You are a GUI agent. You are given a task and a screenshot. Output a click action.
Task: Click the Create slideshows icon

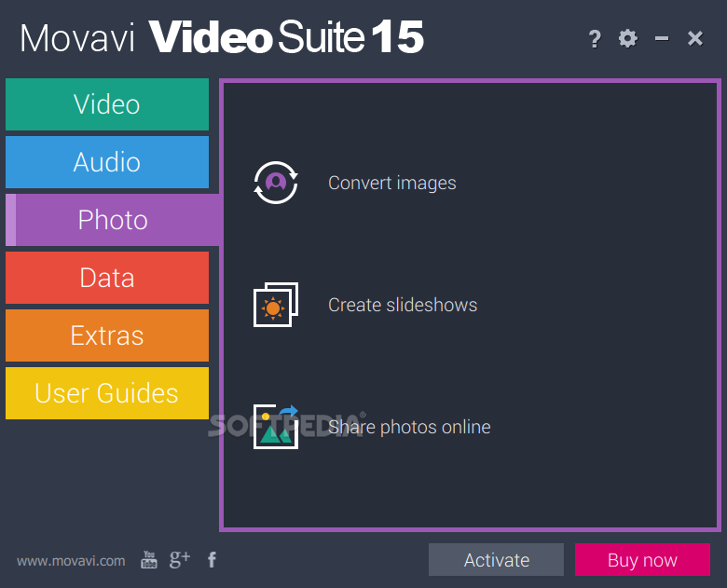[276, 305]
